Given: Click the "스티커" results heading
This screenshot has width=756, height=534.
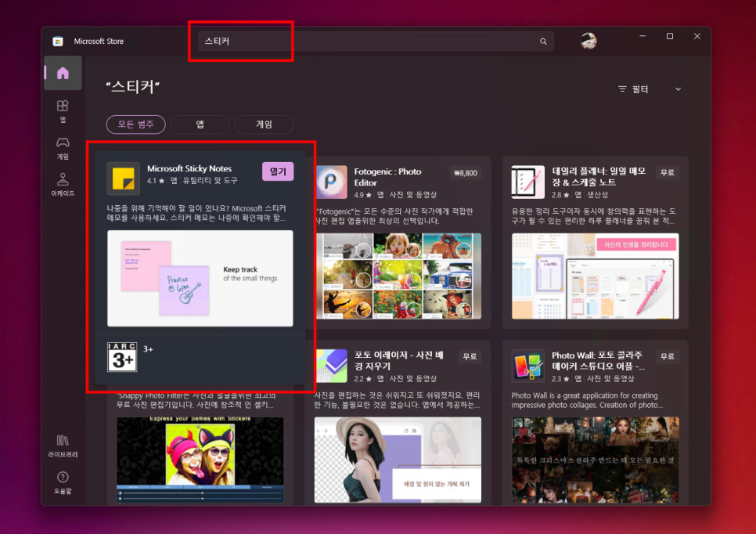Looking at the screenshot, I should (132, 87).
